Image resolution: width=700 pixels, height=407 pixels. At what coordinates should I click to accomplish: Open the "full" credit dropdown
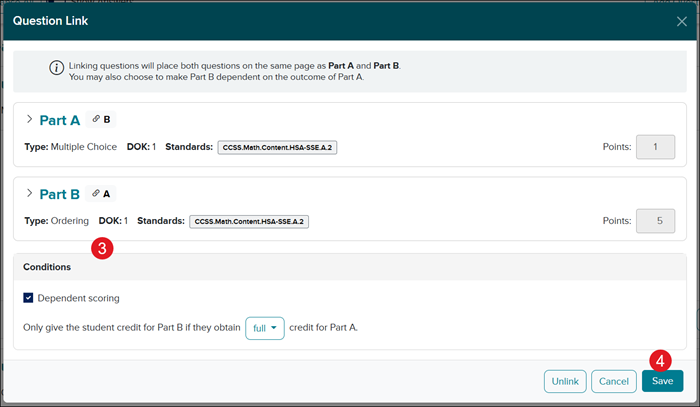click(264, 327)
